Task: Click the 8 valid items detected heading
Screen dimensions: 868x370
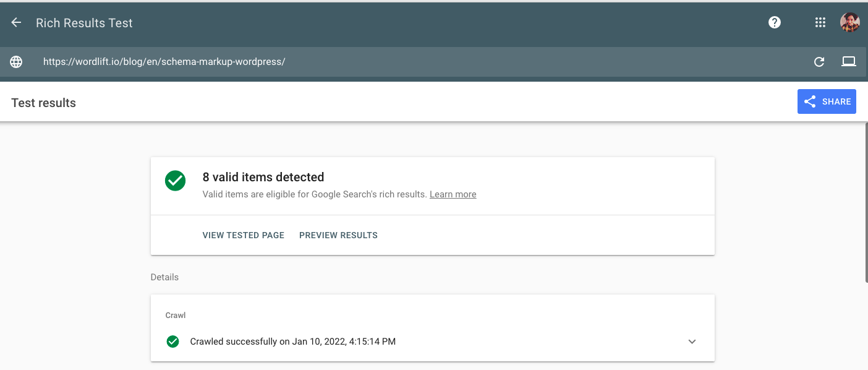Action: [x=263, y=177]
